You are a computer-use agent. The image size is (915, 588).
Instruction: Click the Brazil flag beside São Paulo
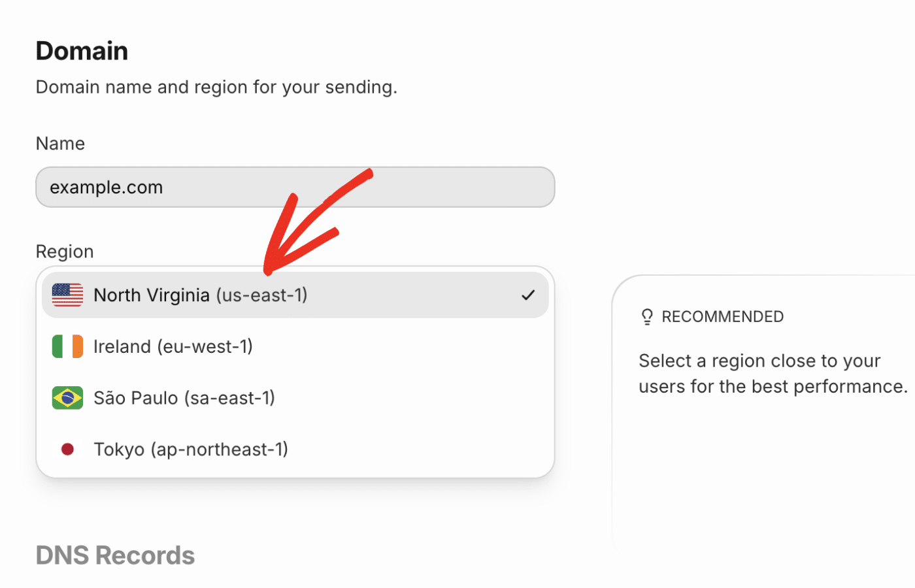[67, 397]
